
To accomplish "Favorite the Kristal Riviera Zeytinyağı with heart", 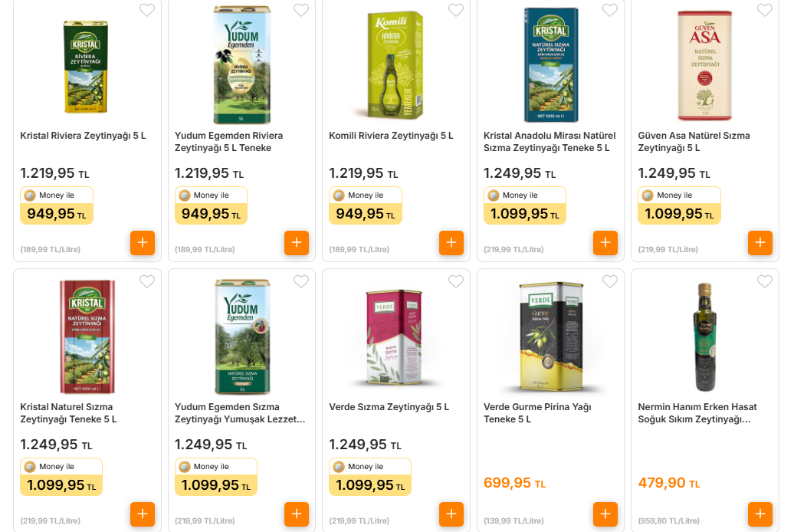I will (147, 10).
